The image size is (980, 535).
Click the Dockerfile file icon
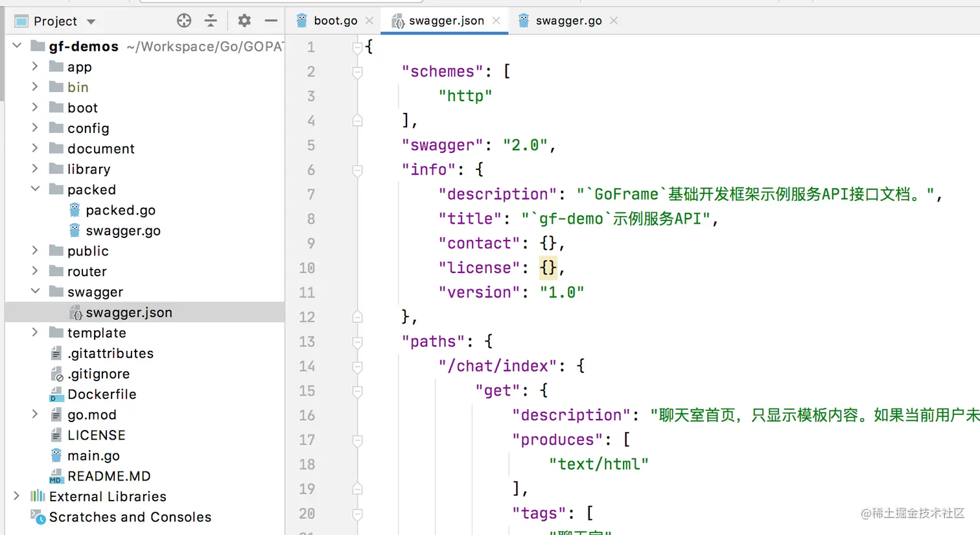pyautogui.click(x=56, y=394)
